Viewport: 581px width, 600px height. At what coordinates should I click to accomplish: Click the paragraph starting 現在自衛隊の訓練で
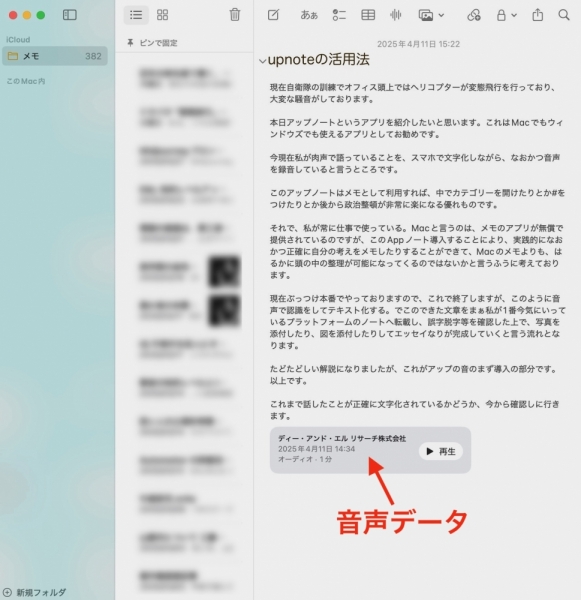pos(413,93)
